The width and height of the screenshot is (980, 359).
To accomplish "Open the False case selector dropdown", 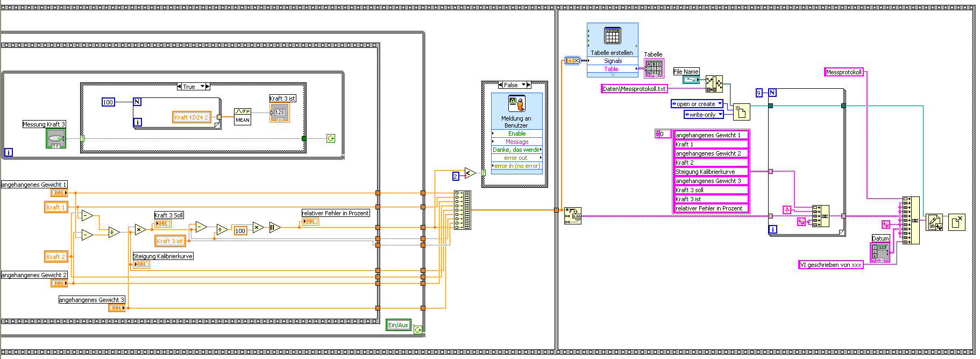I will 524,85.
